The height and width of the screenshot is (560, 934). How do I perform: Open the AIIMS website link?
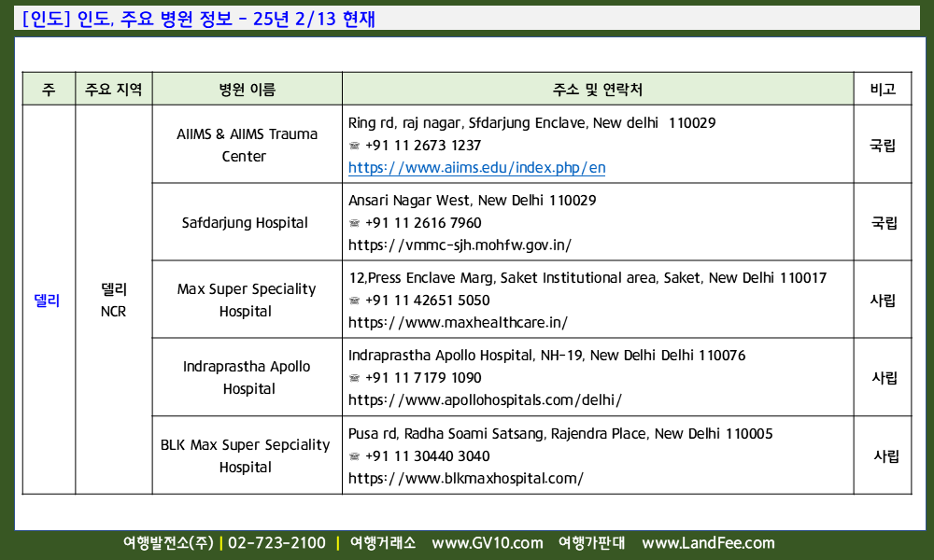tap(476, 168)
